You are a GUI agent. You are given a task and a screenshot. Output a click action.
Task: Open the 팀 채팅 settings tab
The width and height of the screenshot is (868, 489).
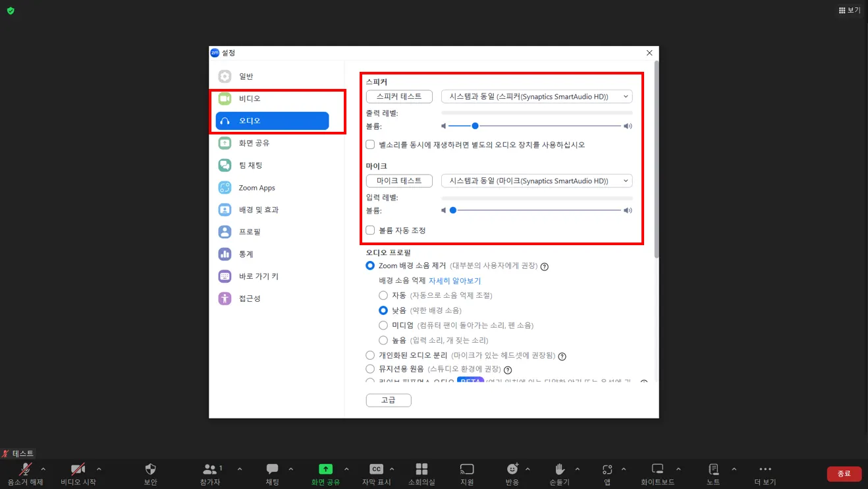coord(272,165)
